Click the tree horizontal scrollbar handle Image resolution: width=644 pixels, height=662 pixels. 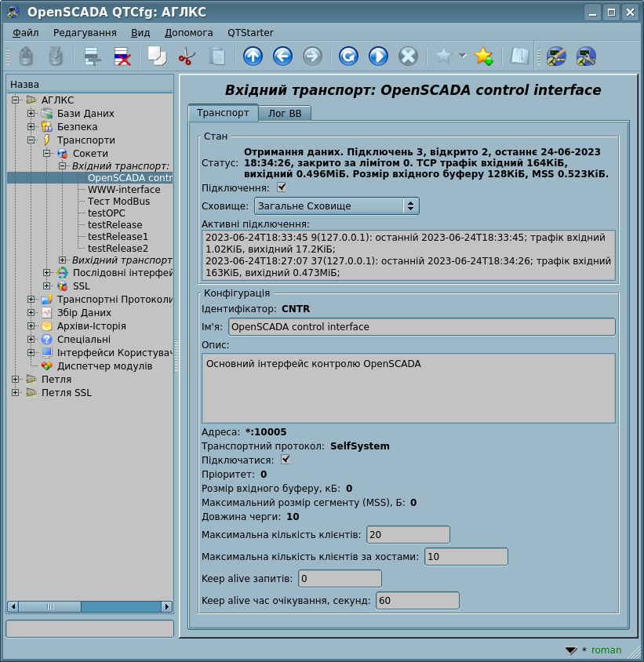50,606
